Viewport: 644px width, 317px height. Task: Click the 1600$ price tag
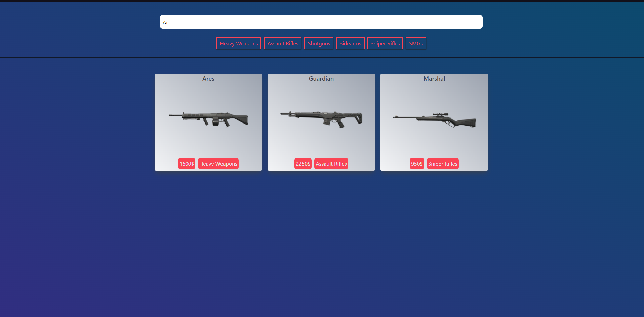point(187,164)
